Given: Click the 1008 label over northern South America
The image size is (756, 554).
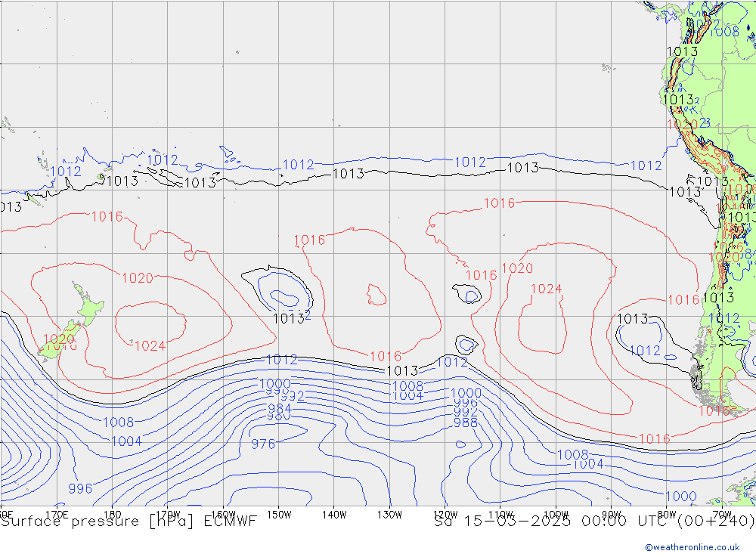Looking at the screenshot, I should click(723, 32).
